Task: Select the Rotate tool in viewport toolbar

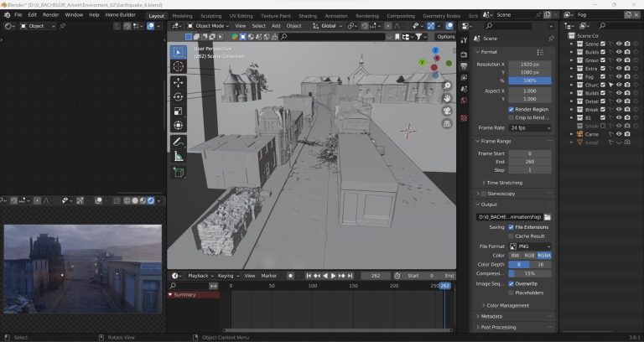Action: coord(178,96)
